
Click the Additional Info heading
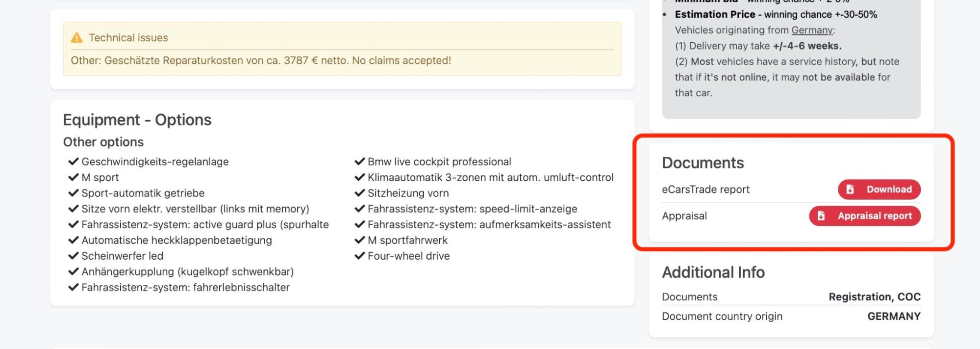pos(713,272)
